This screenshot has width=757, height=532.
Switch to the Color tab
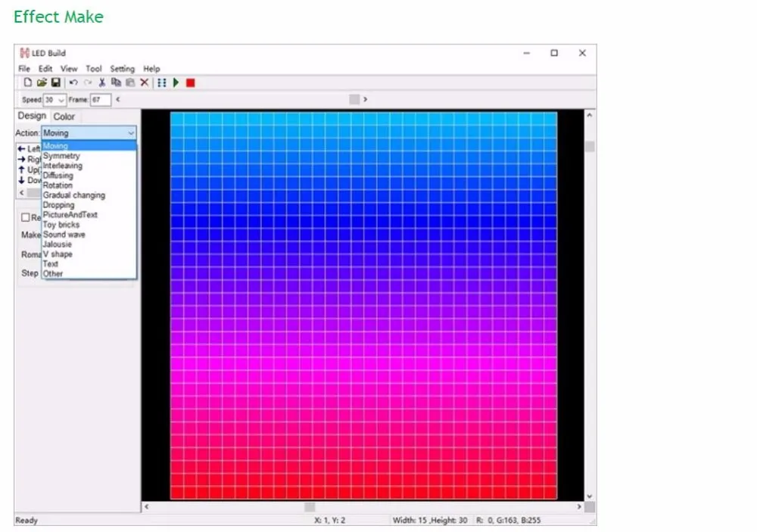click(64, 117)
